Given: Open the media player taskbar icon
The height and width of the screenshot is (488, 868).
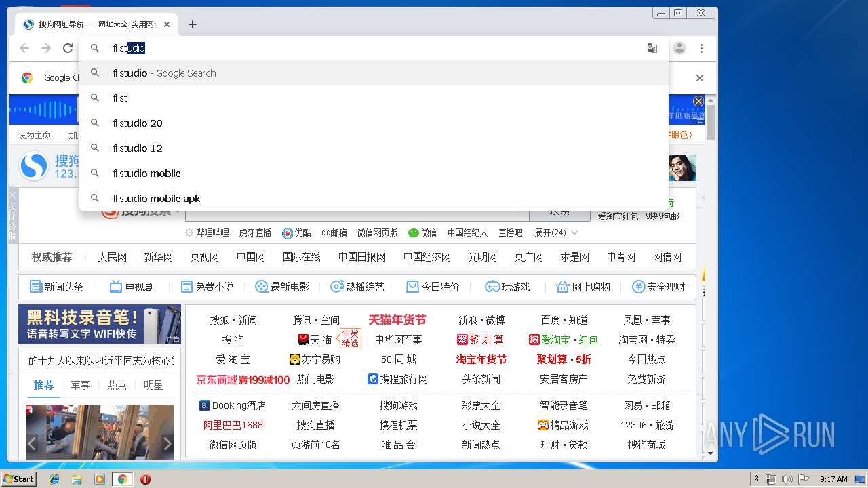Looking at the screenshot, I should point(100,479).
